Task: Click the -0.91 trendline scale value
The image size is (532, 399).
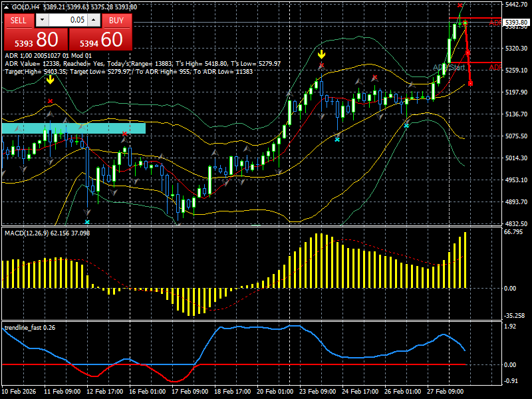Action: (x=511, y=380)
